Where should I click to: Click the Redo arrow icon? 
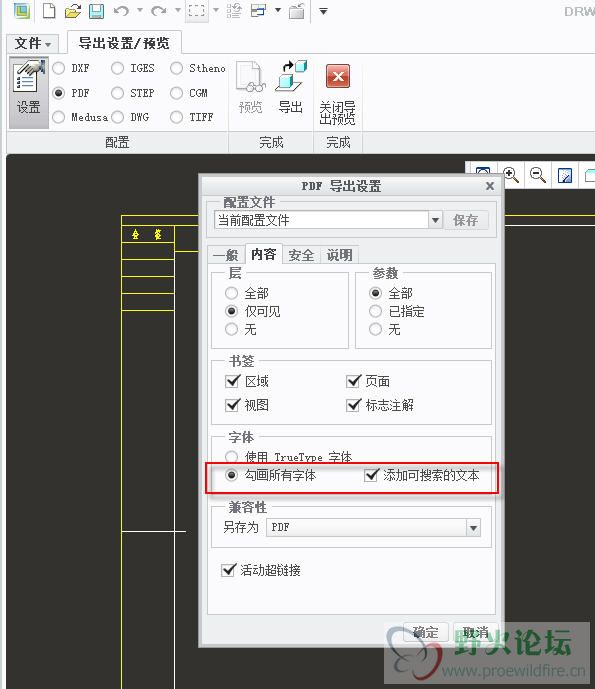(x=159, y=10)
